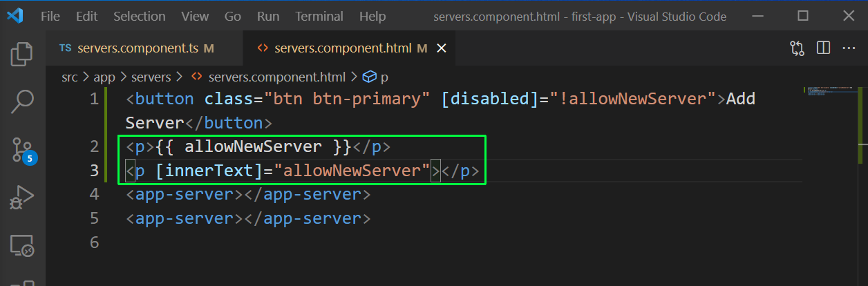Maximize the VS Code window

click(x=802, y=16)
